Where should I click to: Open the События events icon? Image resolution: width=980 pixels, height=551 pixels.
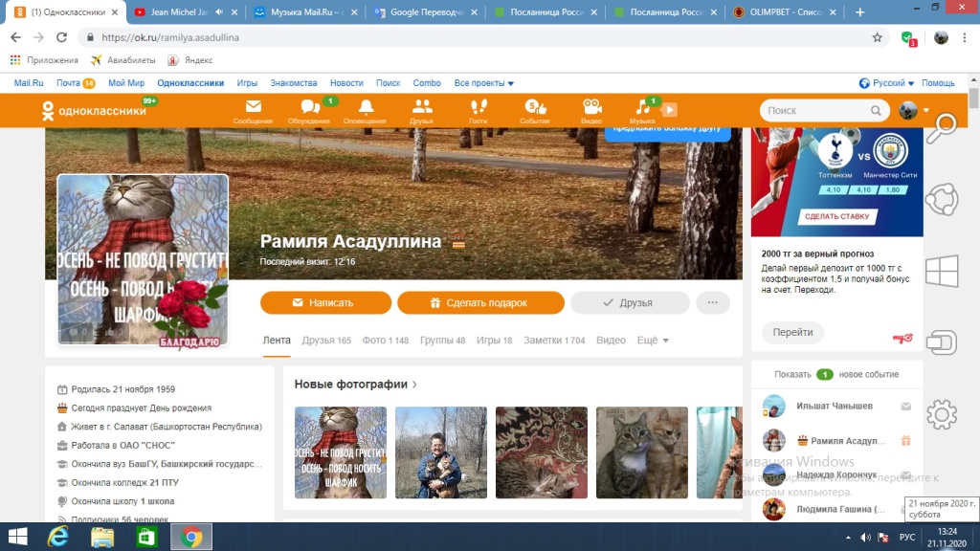535,111
